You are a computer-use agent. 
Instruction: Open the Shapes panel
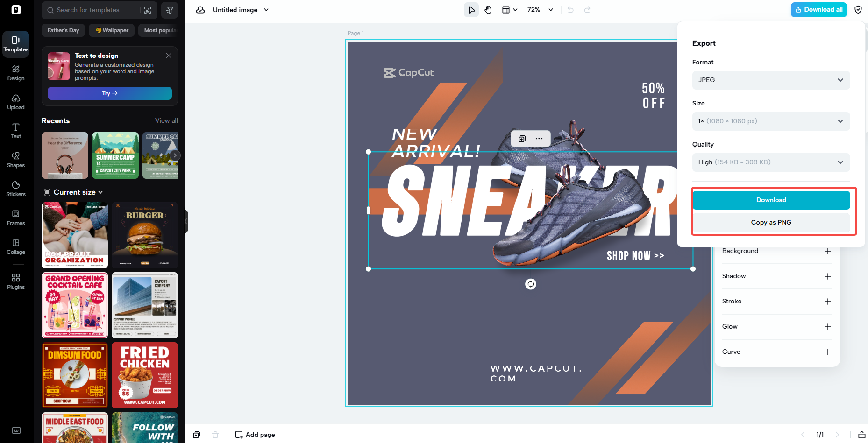click(x=15, y=159)
